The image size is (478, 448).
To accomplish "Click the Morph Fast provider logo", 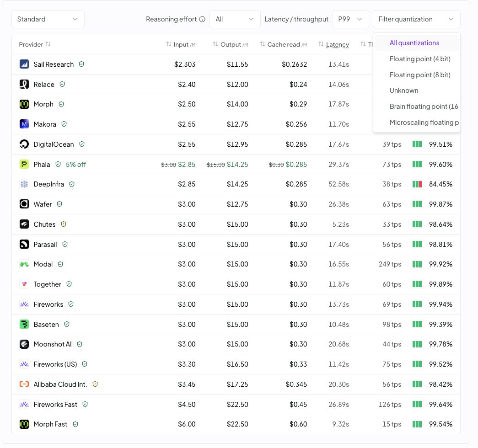I will click(24, 425).
